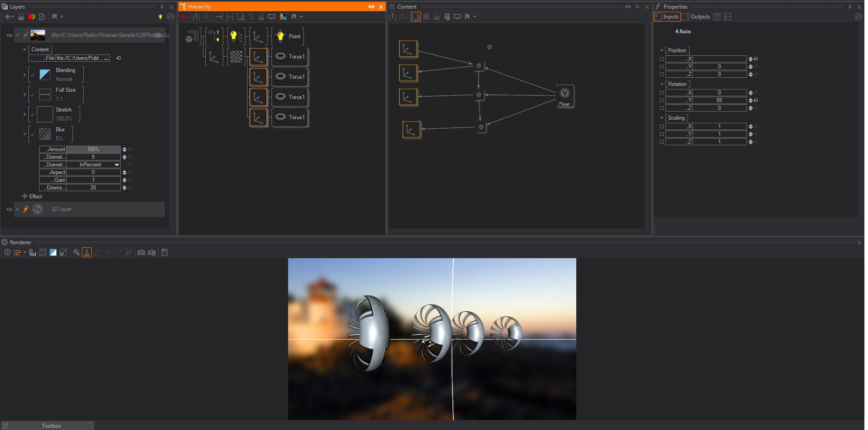Reset the file path with the arrow icon
This screenshot has height=430, width=868.
[119, 58]
